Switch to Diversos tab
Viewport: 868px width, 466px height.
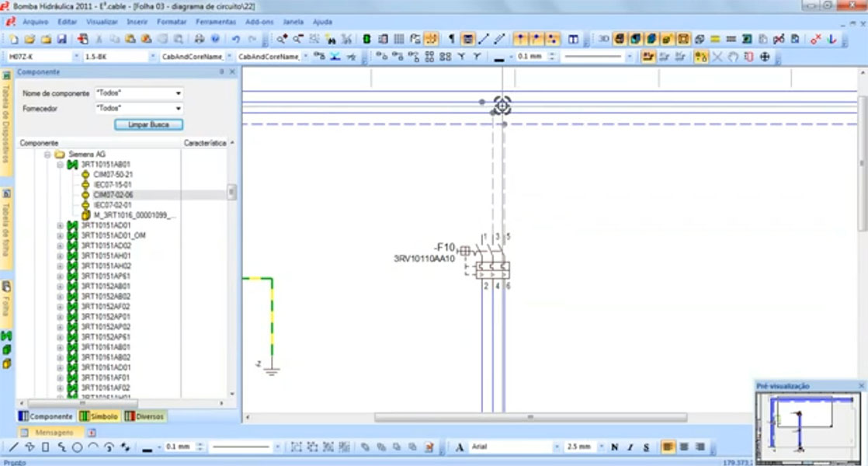pos(144,416)
